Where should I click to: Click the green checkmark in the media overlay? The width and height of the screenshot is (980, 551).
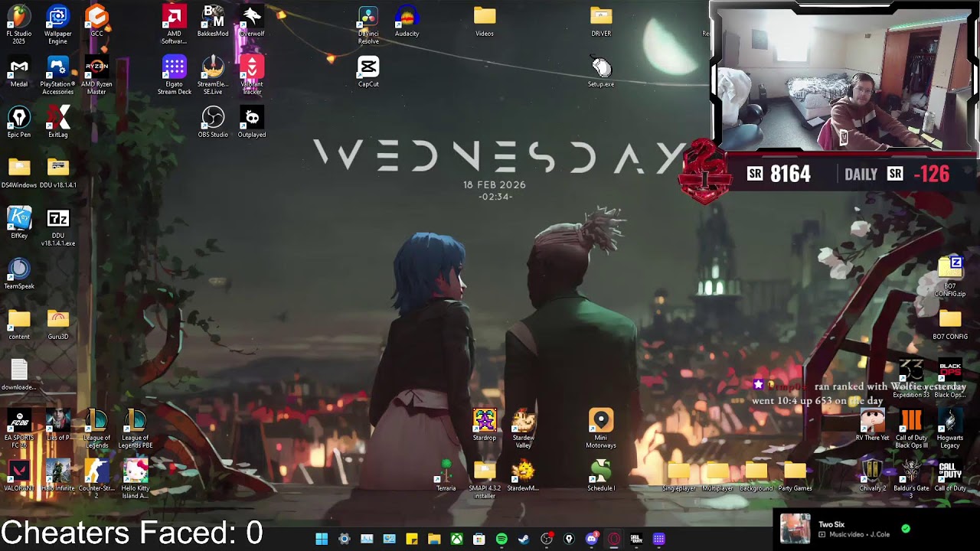tap(906, 529)
